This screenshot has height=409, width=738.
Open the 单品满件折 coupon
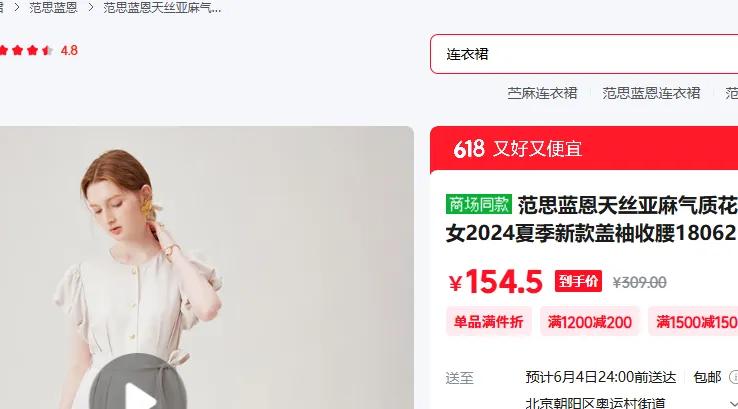coord(489,321)
